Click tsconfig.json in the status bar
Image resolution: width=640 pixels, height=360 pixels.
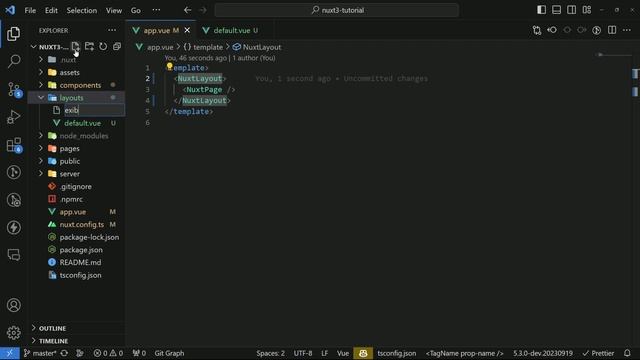[397, 353]
